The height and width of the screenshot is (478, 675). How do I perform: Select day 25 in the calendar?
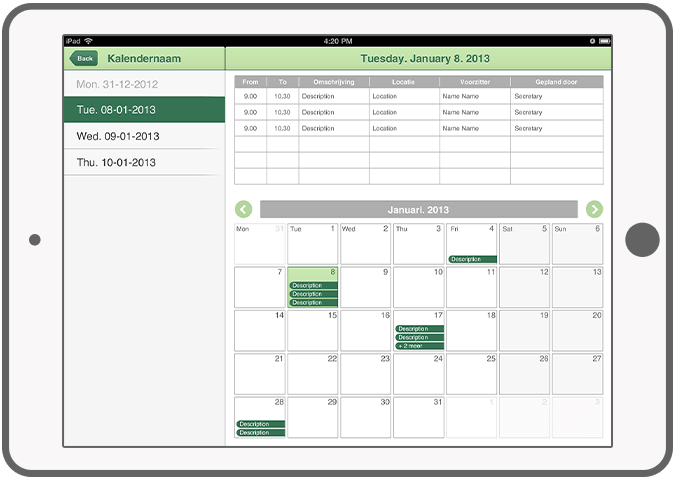(x=471, y=374)
